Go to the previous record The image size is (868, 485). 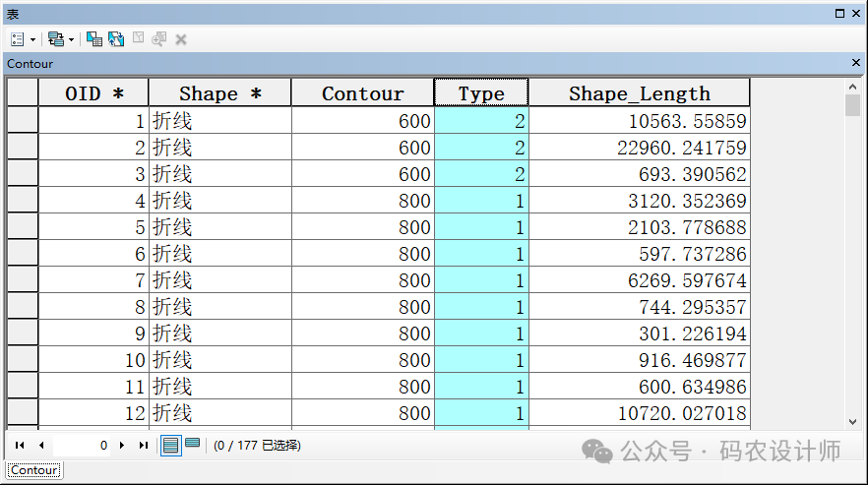click(x=41, y=446)
